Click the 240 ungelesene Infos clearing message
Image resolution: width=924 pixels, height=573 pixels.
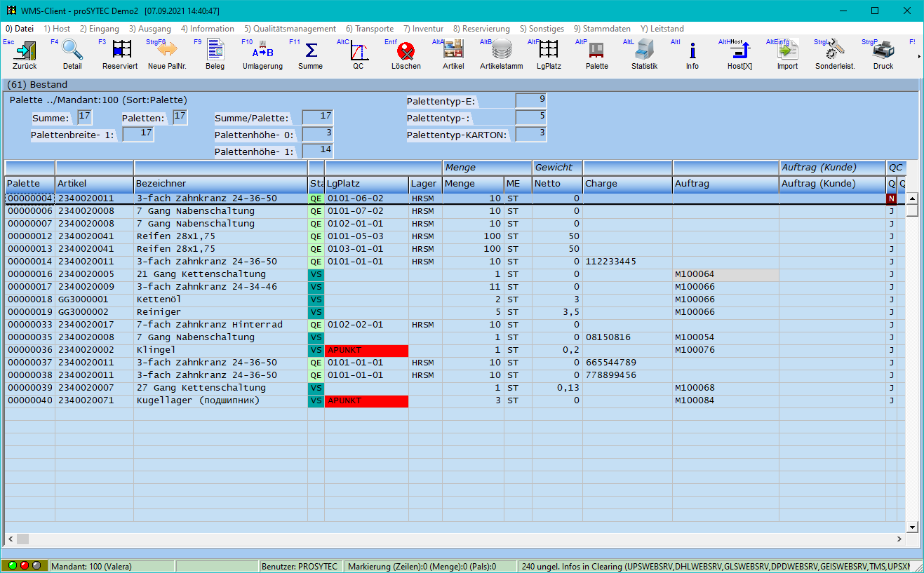(716, 565)
